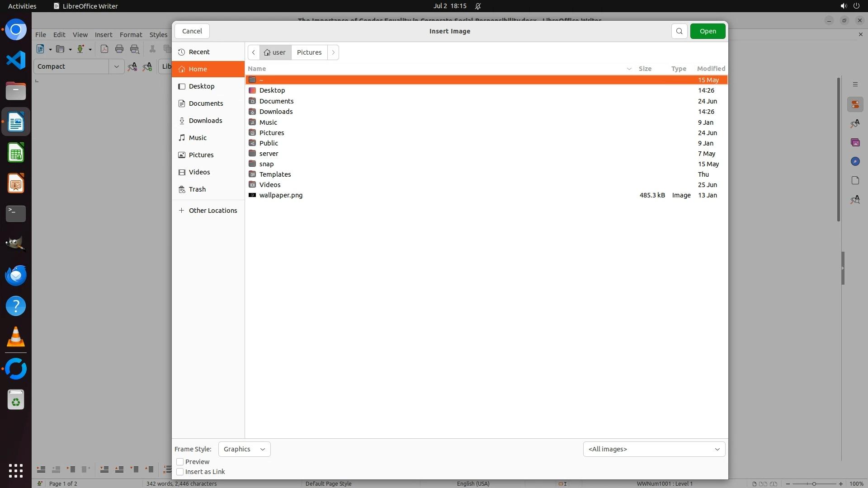Click the Toggle Print Preview toolbar icon
Screen dimensions: 868x488
(135, 49)
